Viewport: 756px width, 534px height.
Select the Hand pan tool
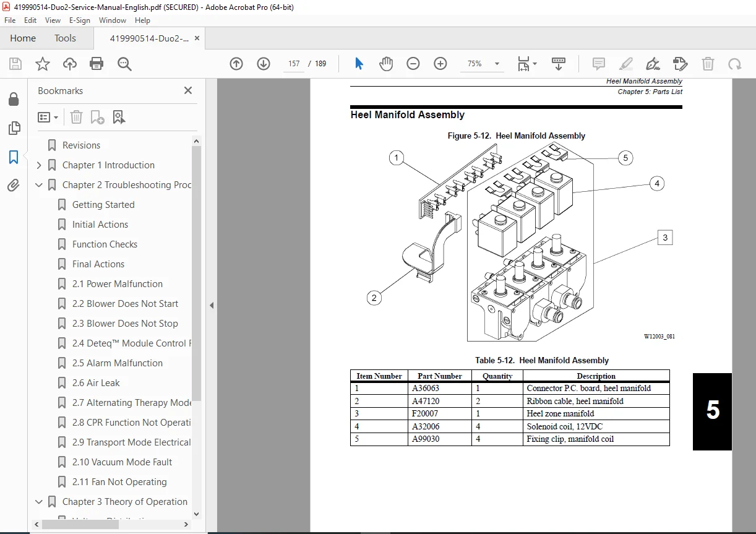[x=386, y=64]
